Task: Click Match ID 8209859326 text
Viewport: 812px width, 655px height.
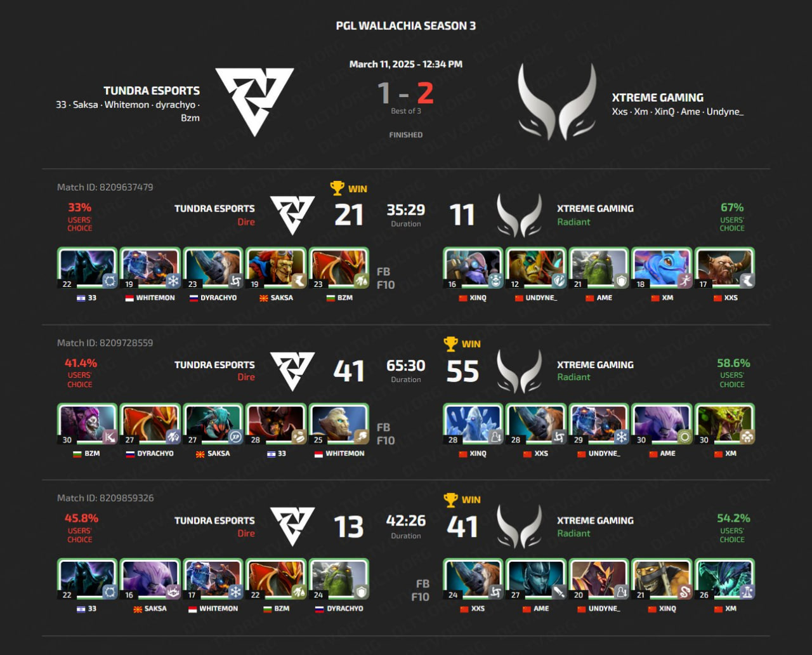Action: [105, 498]
